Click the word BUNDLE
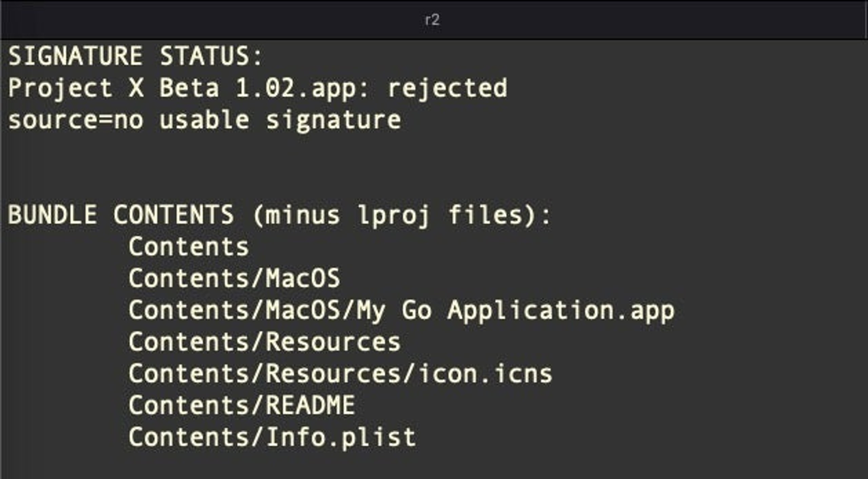868x479 pixels. coord(53,215)
